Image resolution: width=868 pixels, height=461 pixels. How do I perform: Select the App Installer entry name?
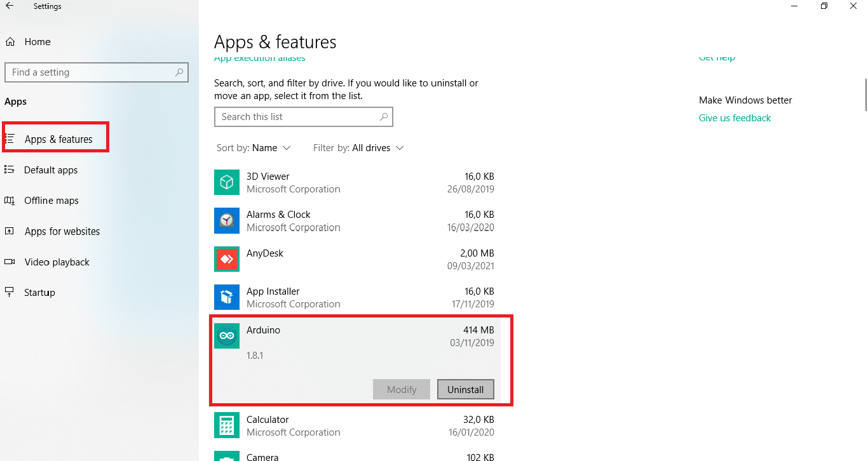point(273,291)
